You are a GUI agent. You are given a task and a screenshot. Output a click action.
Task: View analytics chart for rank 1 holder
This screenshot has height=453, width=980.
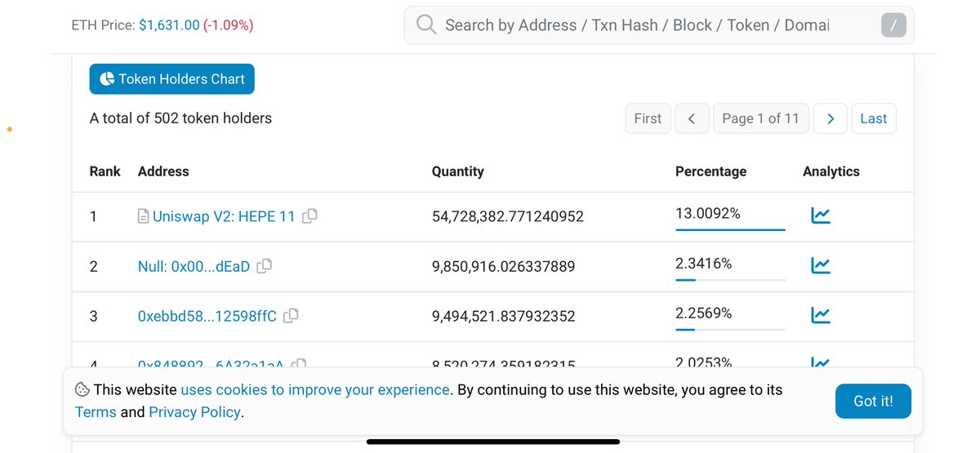point(821,215)
